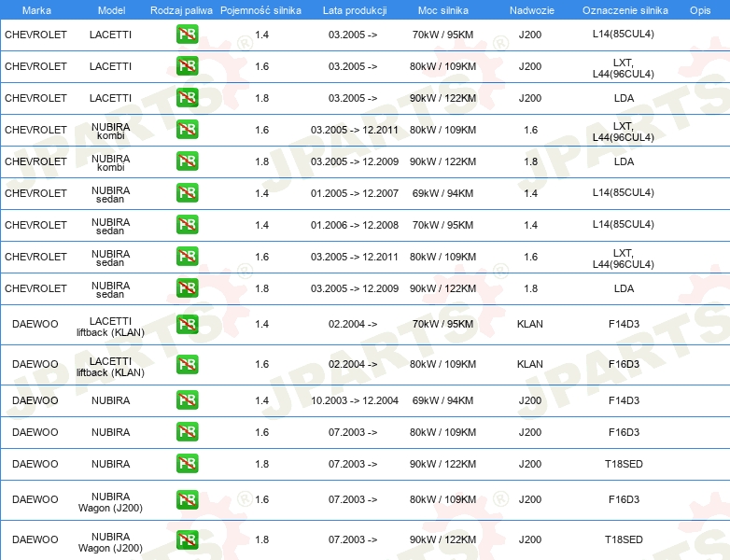The height and width of the screenshot is (560, 730).
Task: Click 'F16D3' in Lacetti liftback row
Action: click(624, 364)
